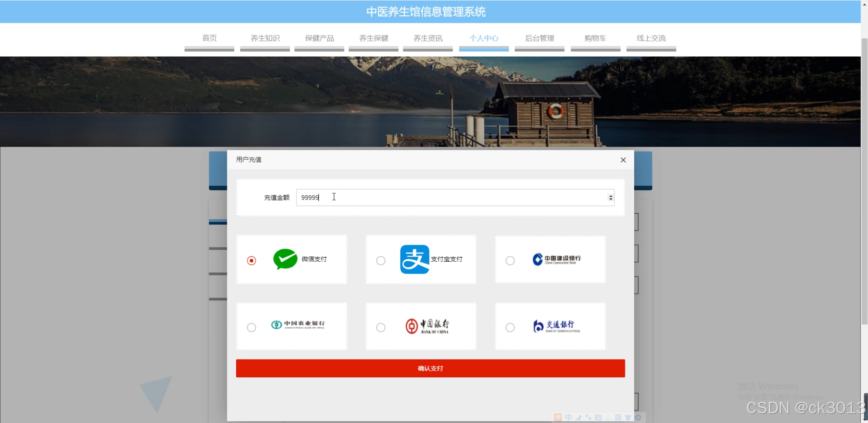Click the Bank of Communications logo

coord(557,326)
